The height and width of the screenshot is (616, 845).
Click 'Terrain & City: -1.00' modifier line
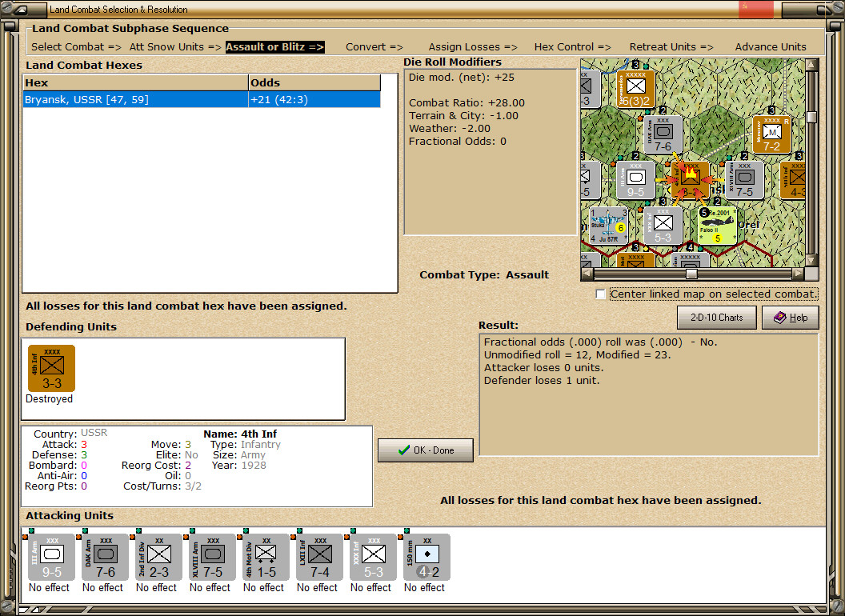click(x=463, y=116)
